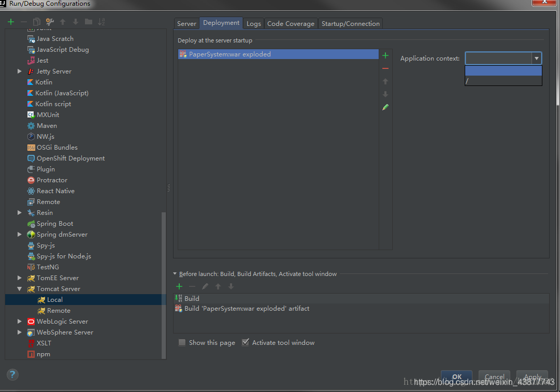
Task: Click the sort alphabetically icon in toolbar
Action: tap(102, 22)
